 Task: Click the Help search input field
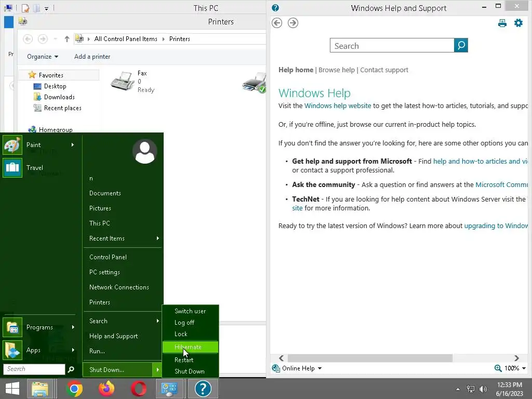click(392, 46)
